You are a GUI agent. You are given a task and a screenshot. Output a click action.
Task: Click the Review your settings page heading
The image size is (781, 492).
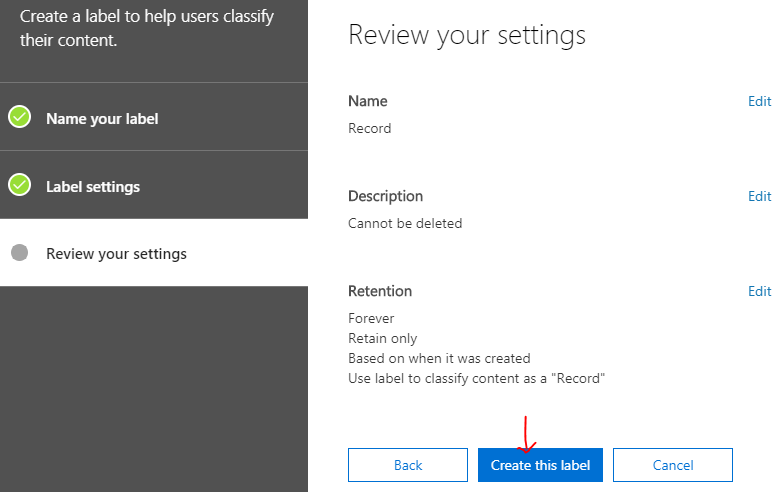(x=467, y=36)
